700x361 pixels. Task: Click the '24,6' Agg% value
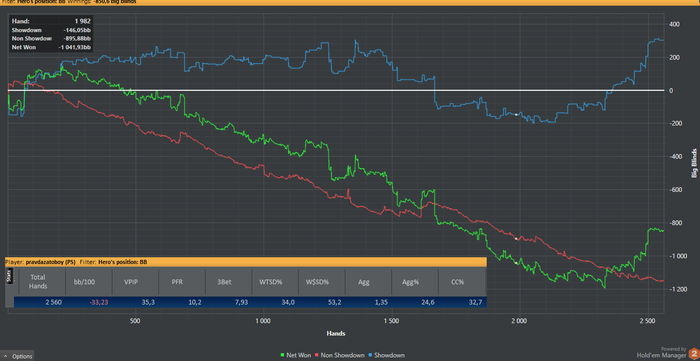point(427,302)
